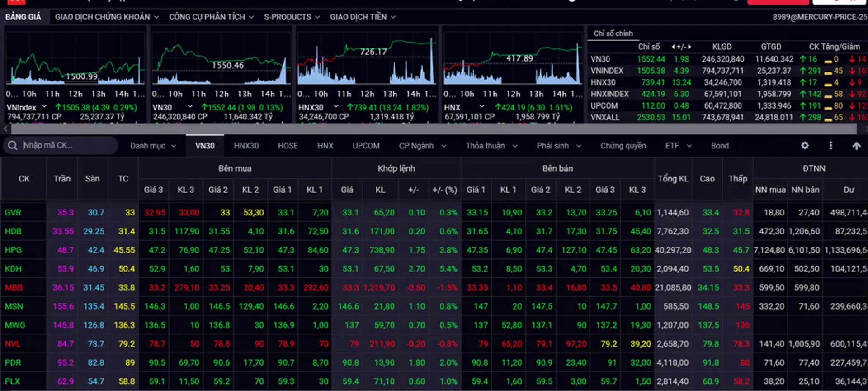This screenshot has width=868, height=391.
Task: Open HDB stock ticker
Action: [x=13, y=231]
